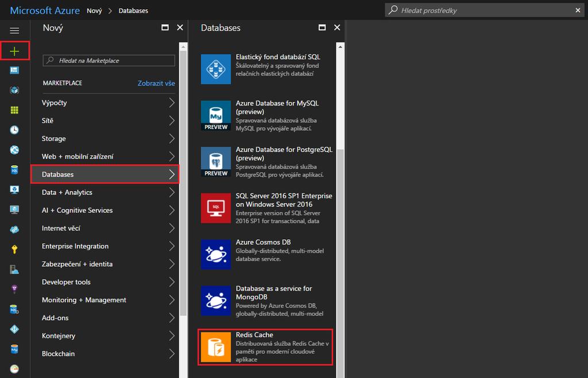The image size is (588, 378).
Task: Open Monitoring + Management category
Action: 105,300
